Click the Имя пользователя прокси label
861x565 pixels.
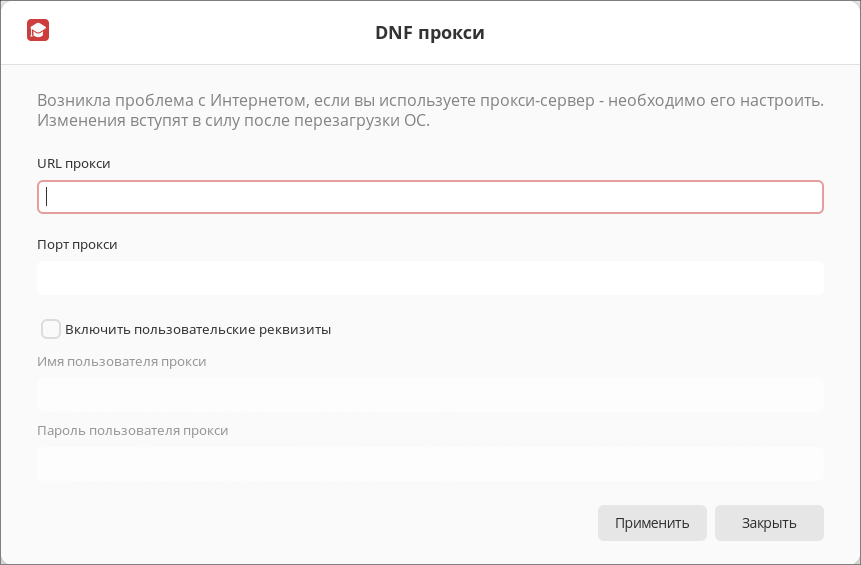(x=121, y=361)
